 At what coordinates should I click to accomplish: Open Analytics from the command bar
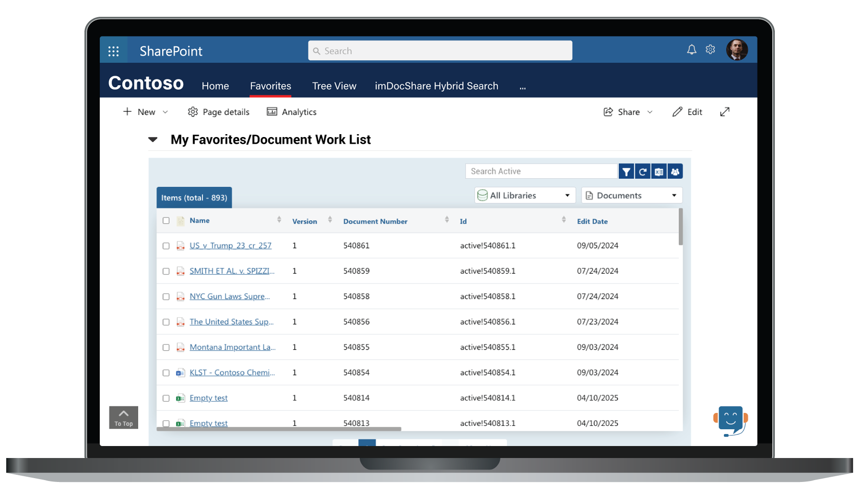[x=292, y=112]
